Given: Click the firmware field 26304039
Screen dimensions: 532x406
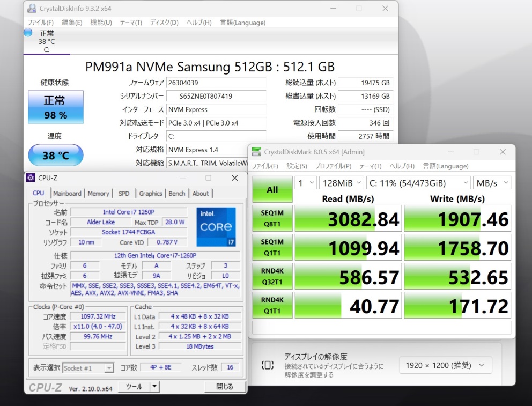Looking at the screenshot, I should [x=216, y=83].
